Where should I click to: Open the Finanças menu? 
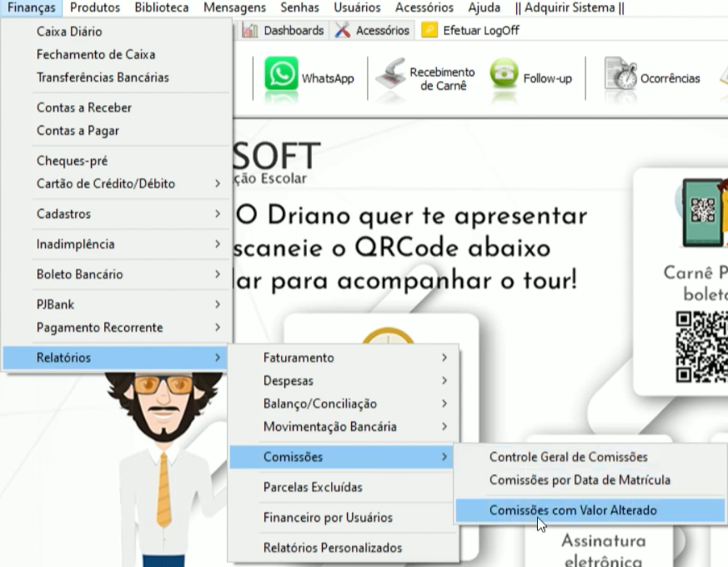[x=31, y=8]
